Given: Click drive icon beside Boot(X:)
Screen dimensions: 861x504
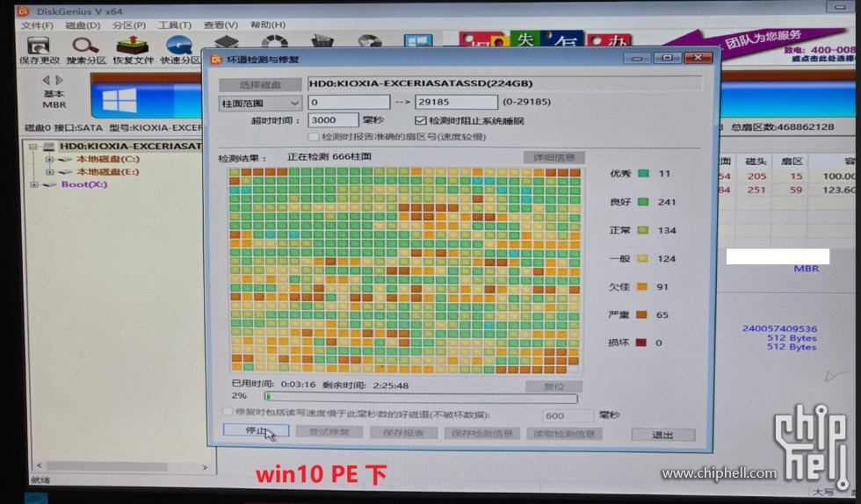Looking at the screenshot, I should 51,184.
